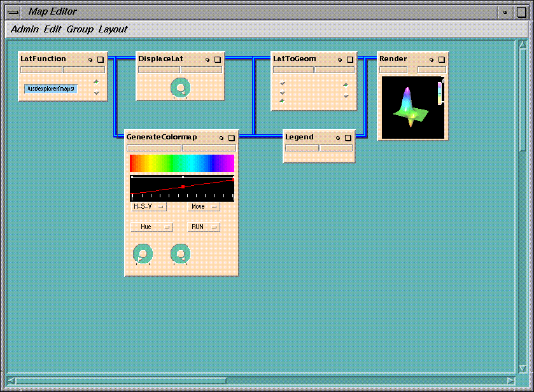Click the rainbow color bar in GenerateColormap
This screenshot has height=392, width=534.
click(181, 163)
